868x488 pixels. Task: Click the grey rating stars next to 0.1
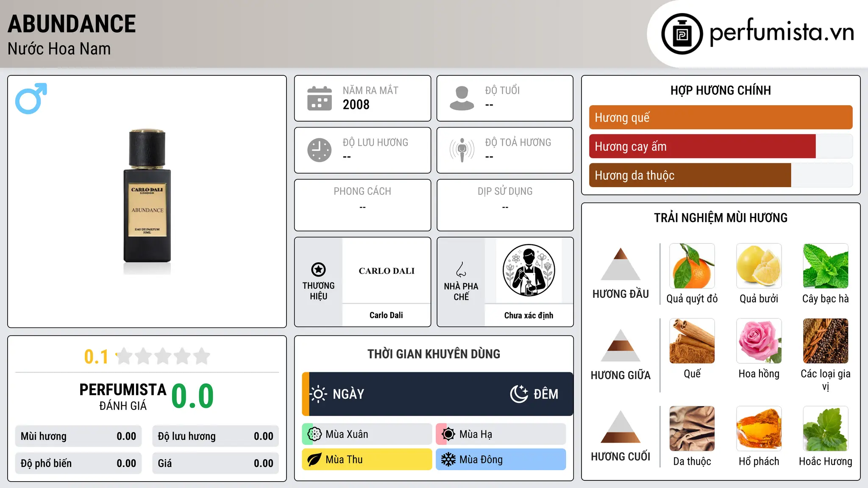coord(163,356)
